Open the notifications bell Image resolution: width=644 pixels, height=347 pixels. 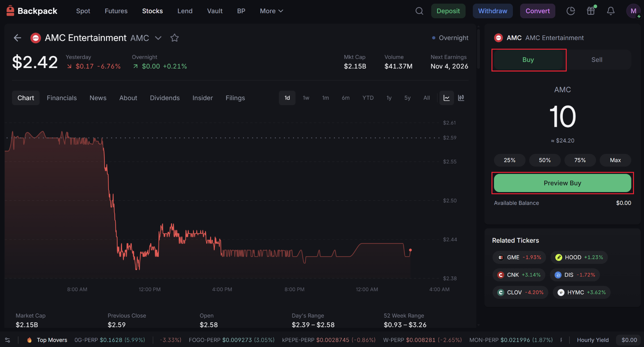coord(611,11)
